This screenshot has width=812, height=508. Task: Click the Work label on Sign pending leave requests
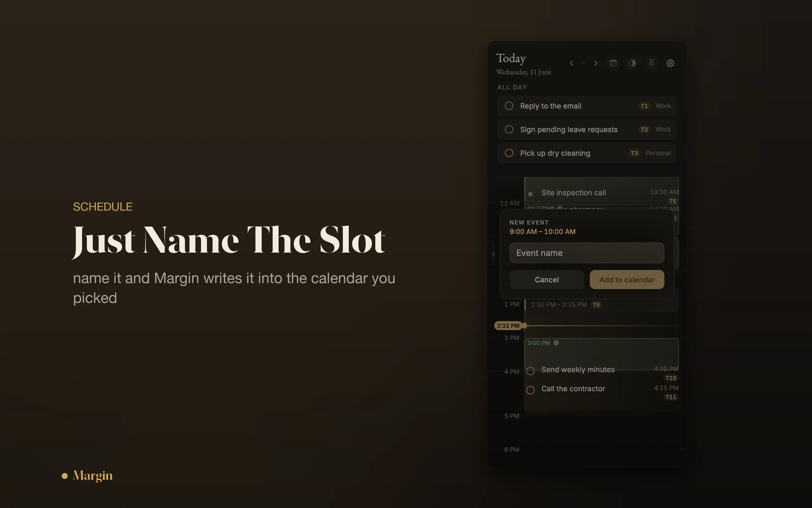(x=663, y=129)
